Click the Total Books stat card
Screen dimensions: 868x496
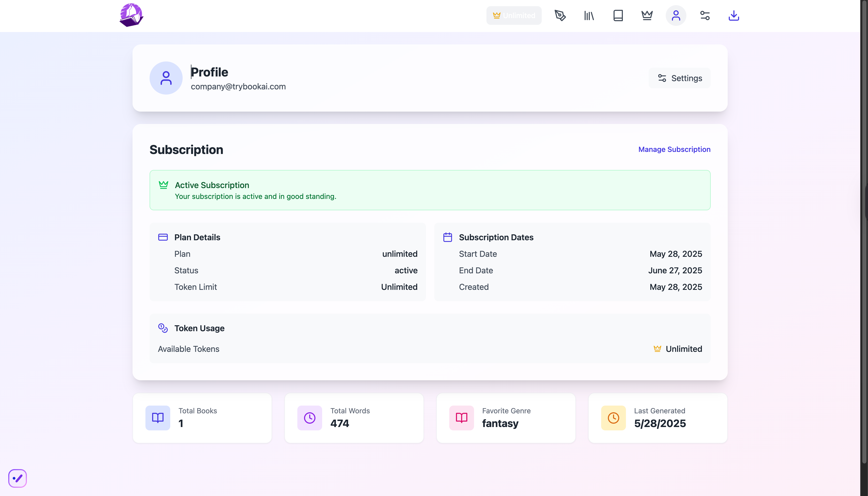[202, 418]
